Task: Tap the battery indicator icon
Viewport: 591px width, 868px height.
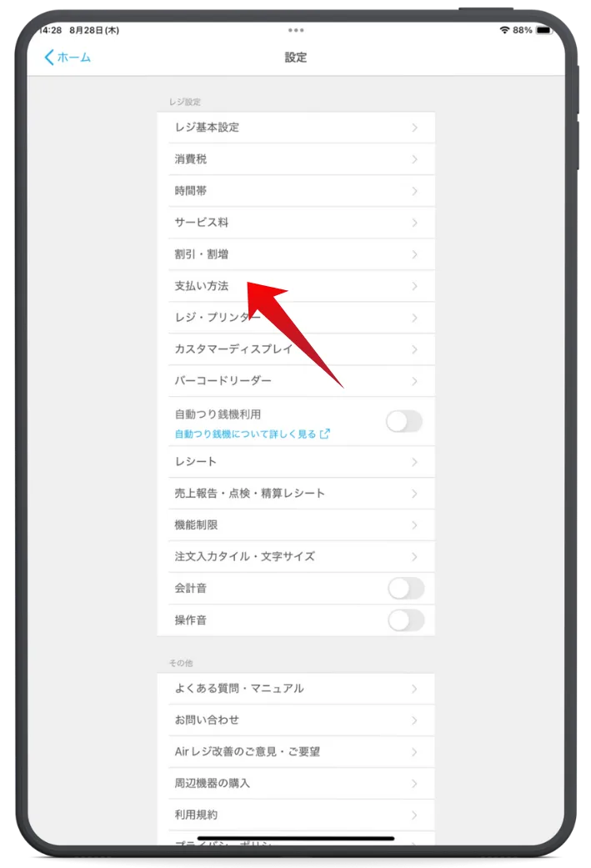Action: (x=544, y=30)
